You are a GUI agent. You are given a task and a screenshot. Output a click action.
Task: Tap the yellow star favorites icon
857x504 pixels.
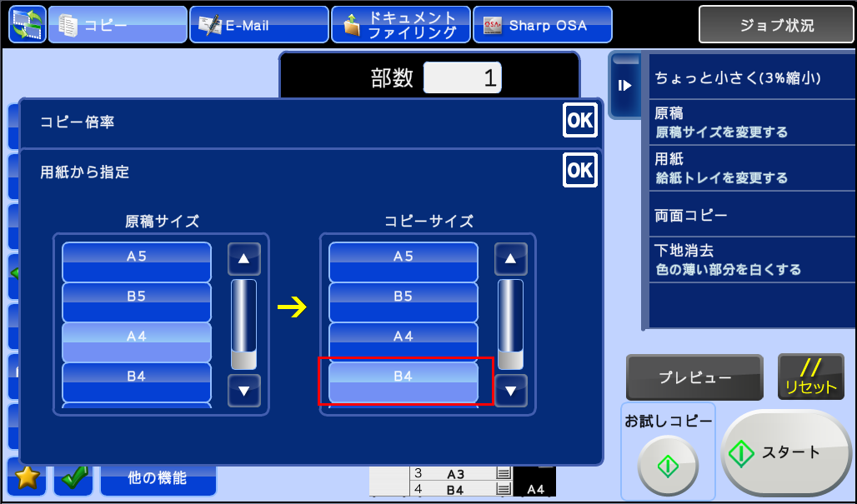pos(28,477)
